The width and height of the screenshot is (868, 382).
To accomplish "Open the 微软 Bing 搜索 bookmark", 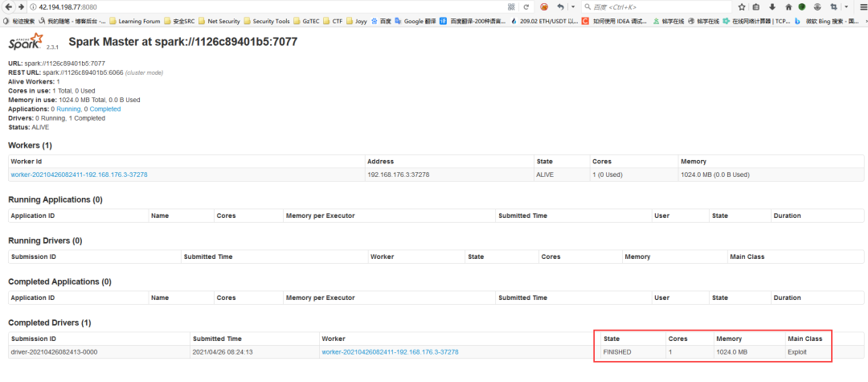I will pos(827,21).
